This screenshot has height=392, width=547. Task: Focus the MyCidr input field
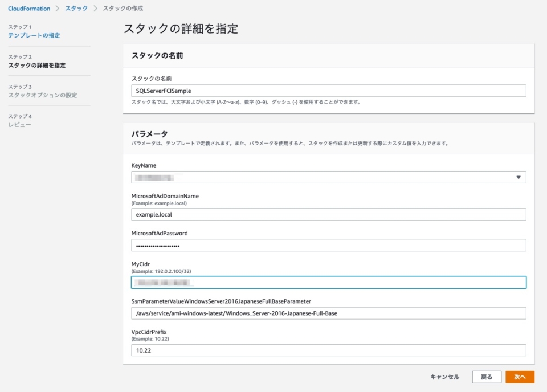pyautogui.click(x=329, y=283)
